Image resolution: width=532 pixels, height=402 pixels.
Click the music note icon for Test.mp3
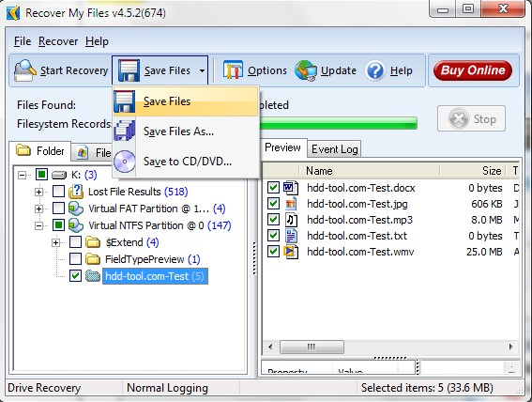tap(291, 220)
